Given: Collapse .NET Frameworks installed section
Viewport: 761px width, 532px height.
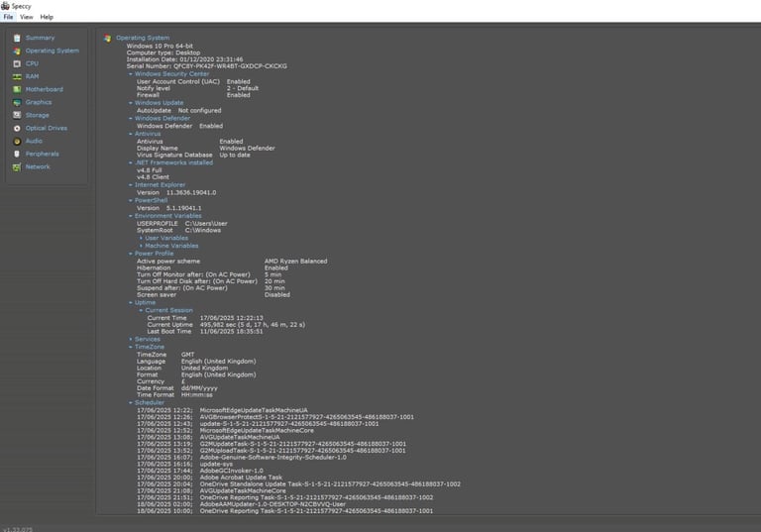Looking at the screenshot, I should [131, 162].
